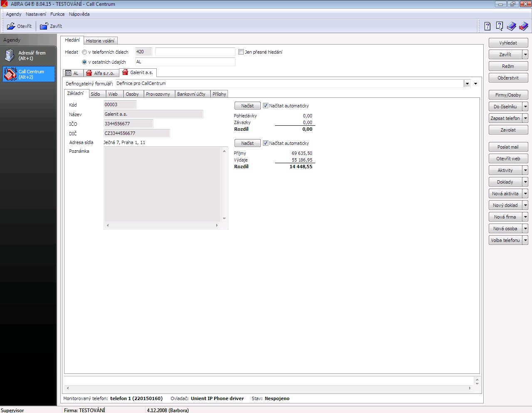Click the Poslat mail button
Screen dimensions: 532x413
(508, 147)
